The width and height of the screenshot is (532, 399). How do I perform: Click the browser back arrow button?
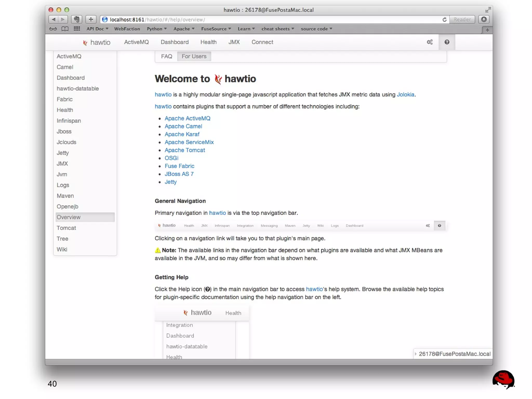click(54, 19)
